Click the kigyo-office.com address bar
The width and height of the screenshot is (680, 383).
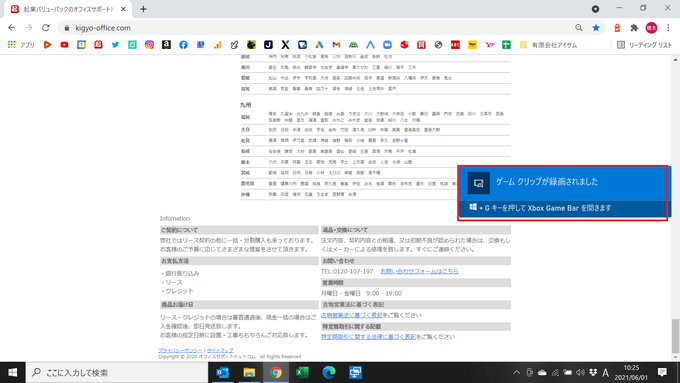[321, 28]
